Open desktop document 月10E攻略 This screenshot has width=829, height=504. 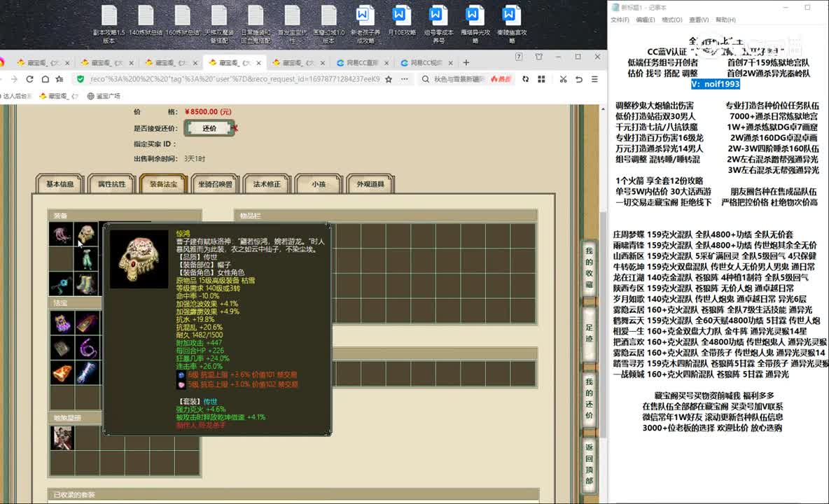401,21
